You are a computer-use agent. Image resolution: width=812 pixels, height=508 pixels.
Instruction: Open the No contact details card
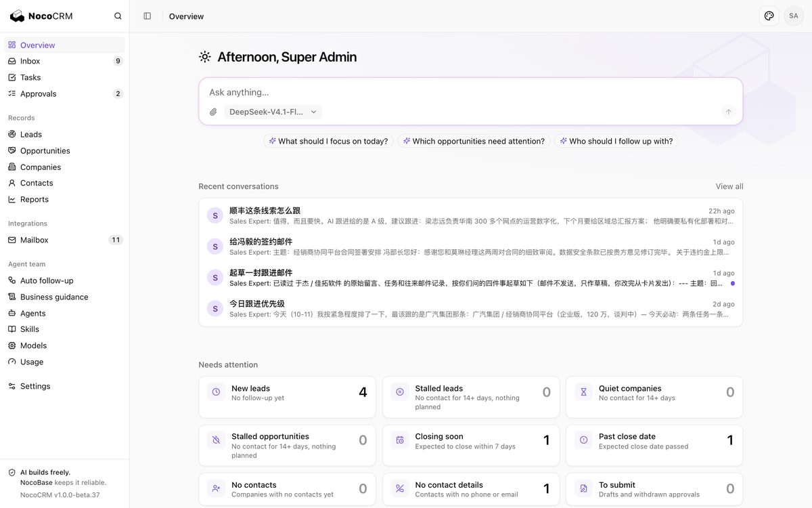(x=471, y=489)
